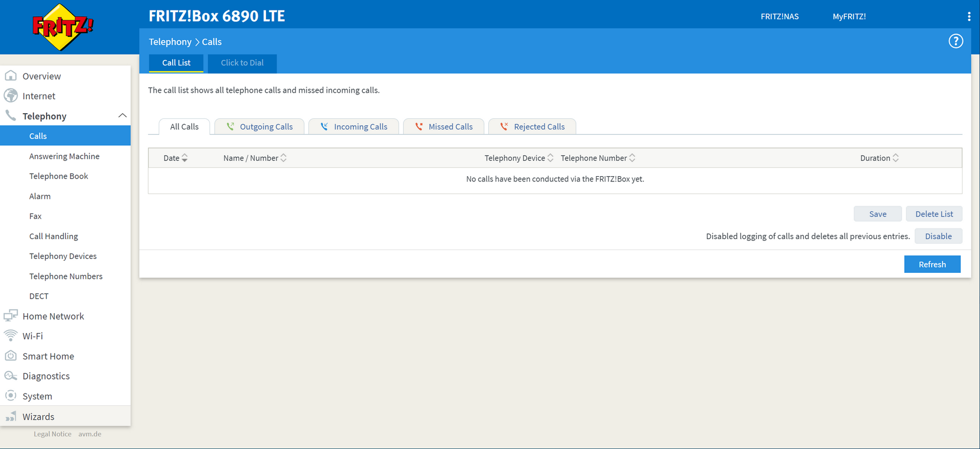980x449 pixels.
Task: Sort by Duration arrows
Action: coord(895,158)
